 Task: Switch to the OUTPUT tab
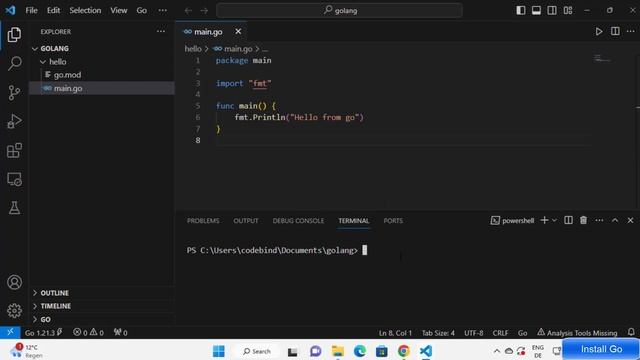(x=246, y=220)
